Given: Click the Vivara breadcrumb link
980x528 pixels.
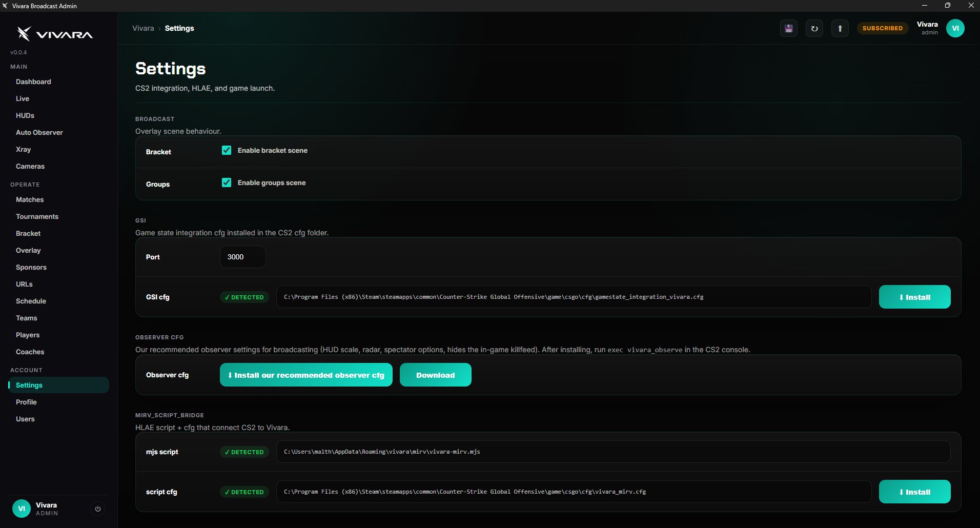Looking at the screenshot, I should (143, 28).
